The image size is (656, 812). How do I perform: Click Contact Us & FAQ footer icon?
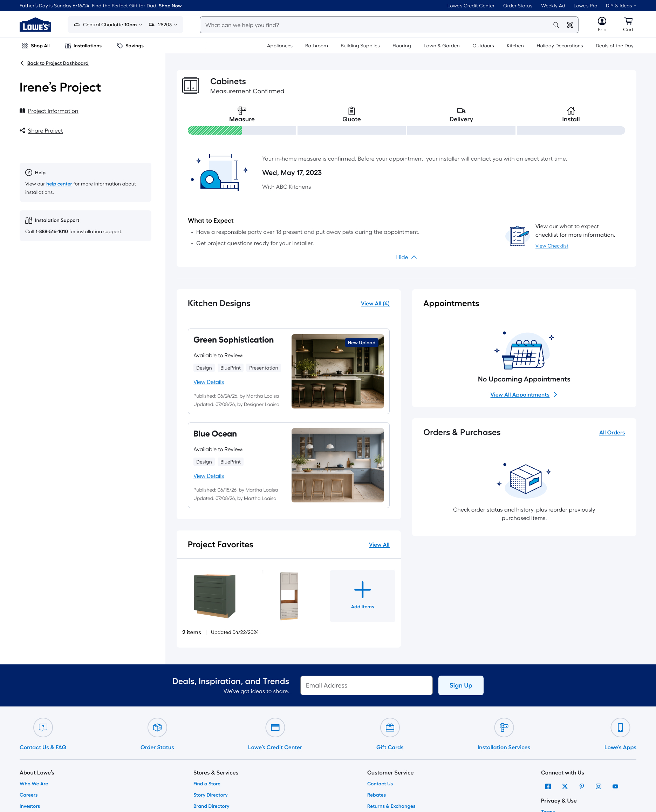[x=43, y=727]
